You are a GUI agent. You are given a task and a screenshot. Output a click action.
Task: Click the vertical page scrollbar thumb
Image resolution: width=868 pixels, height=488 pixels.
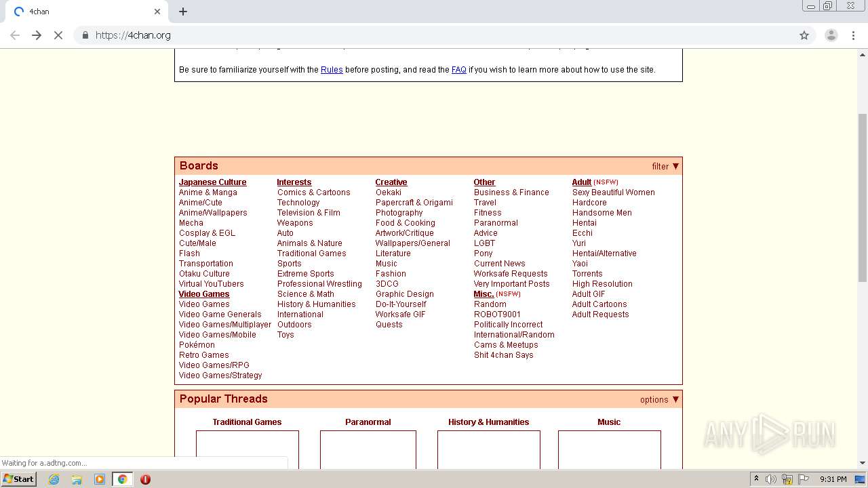(x=863, y=197)
